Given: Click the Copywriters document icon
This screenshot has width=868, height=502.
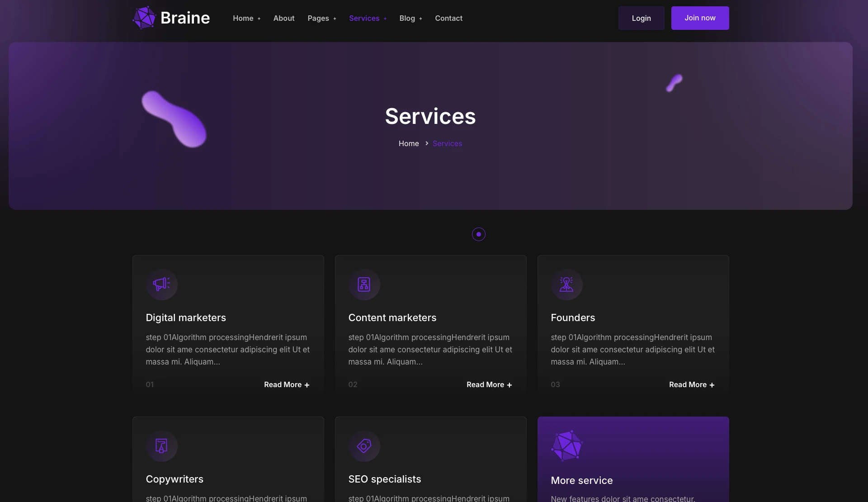Looking at the screenshot, I should pyautogui.click(x=161, y=446).
